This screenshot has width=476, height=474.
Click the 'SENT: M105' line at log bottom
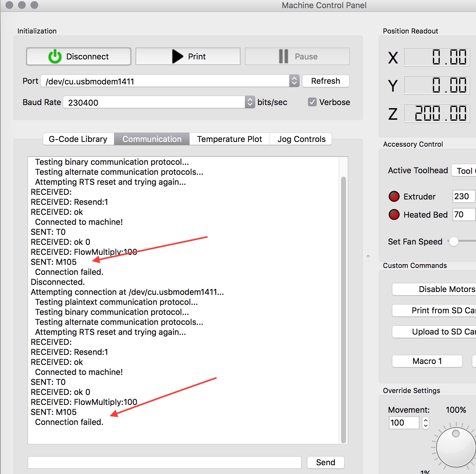point(54,412)
